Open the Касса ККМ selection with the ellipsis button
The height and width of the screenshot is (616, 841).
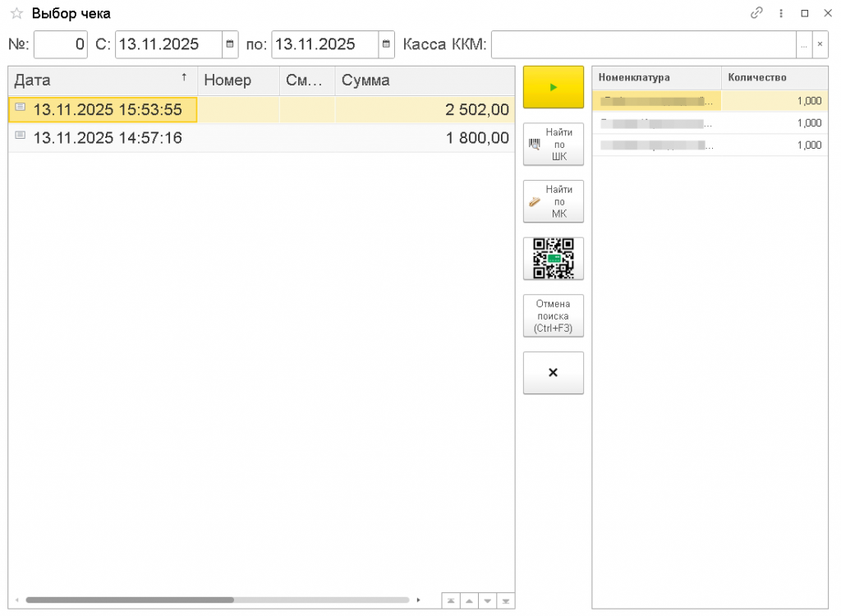coord(803,45)
